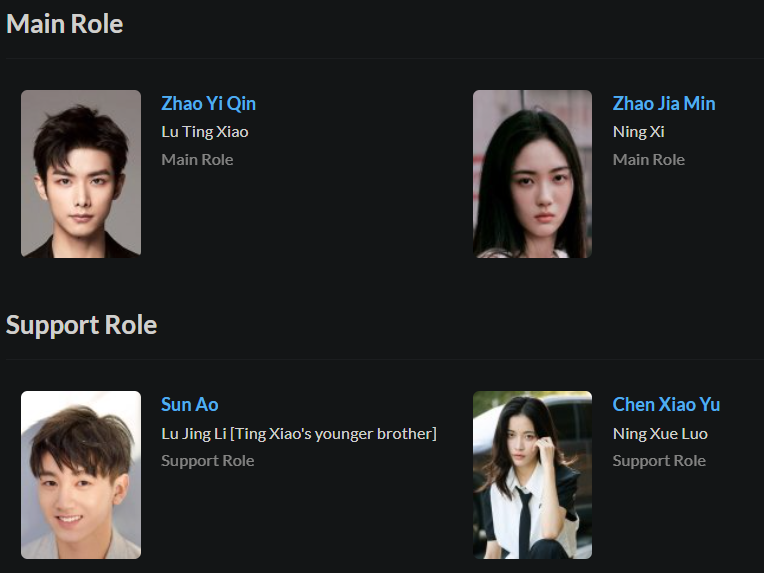The width and height of the screenshot is (764, 573).
Task: Open Sun Ao's actor profile link
Action: [x=190, y=404]
